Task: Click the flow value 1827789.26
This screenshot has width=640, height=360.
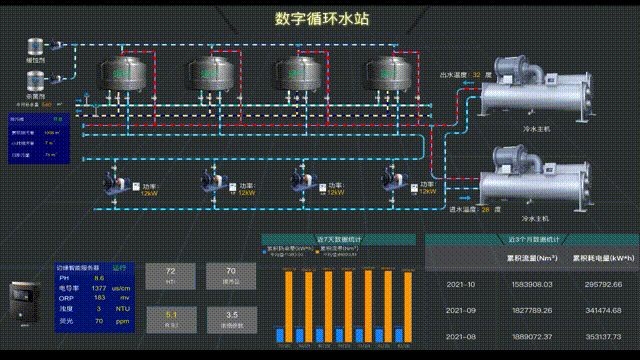Action: [x=532, y=310]
